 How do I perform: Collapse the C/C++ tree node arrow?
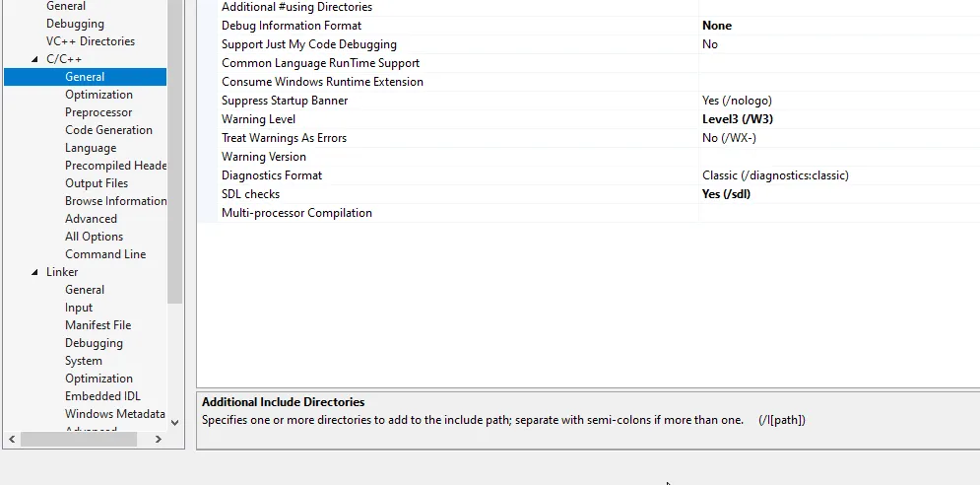pos(35,59)
